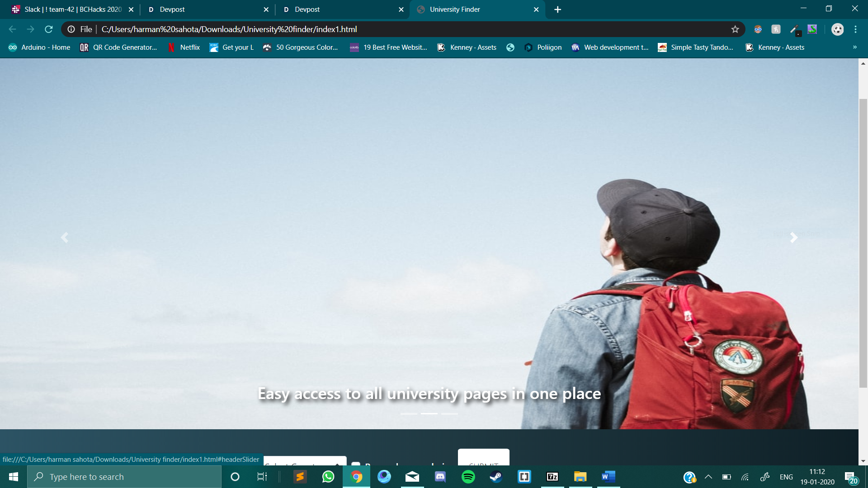Open the Netflix bookmark

[184, 47]
